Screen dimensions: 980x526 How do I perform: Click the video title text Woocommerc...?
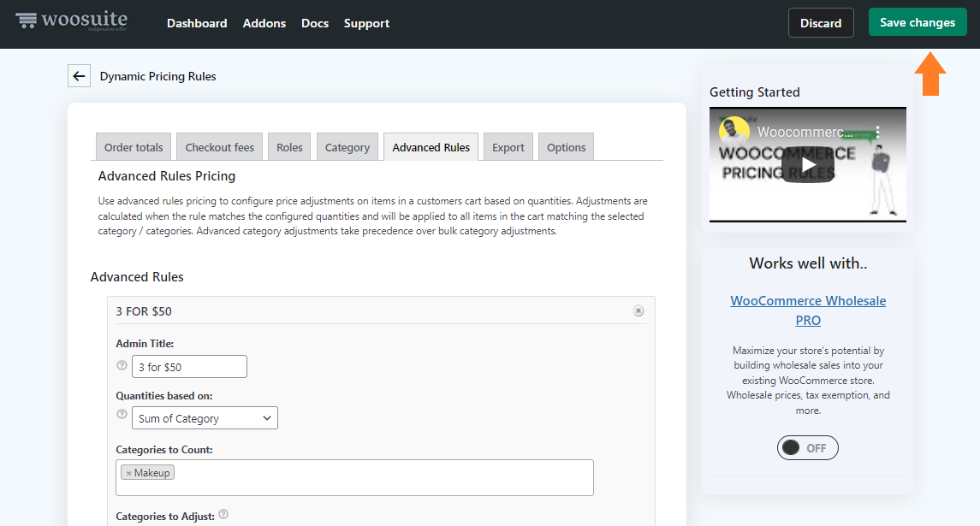[x=805, y=132]
